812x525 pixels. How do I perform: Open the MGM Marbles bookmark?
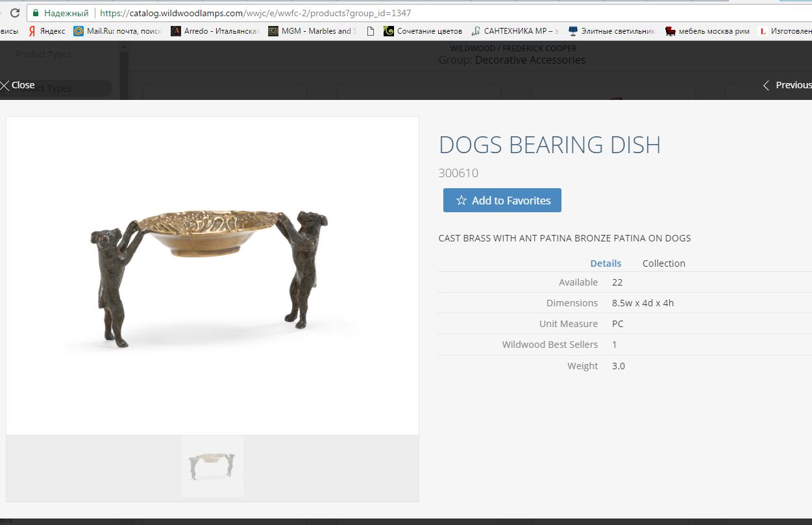click(x=313, y=31)
